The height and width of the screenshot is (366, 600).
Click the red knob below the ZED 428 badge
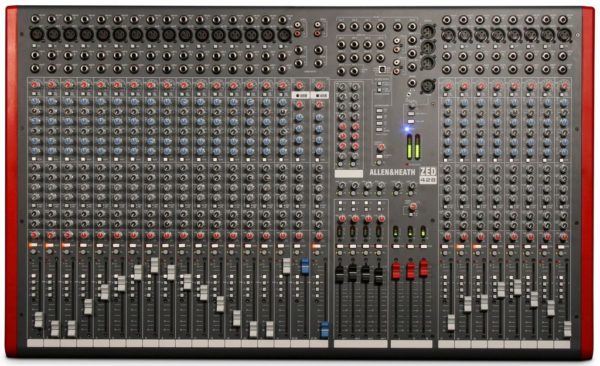point(412,207)
